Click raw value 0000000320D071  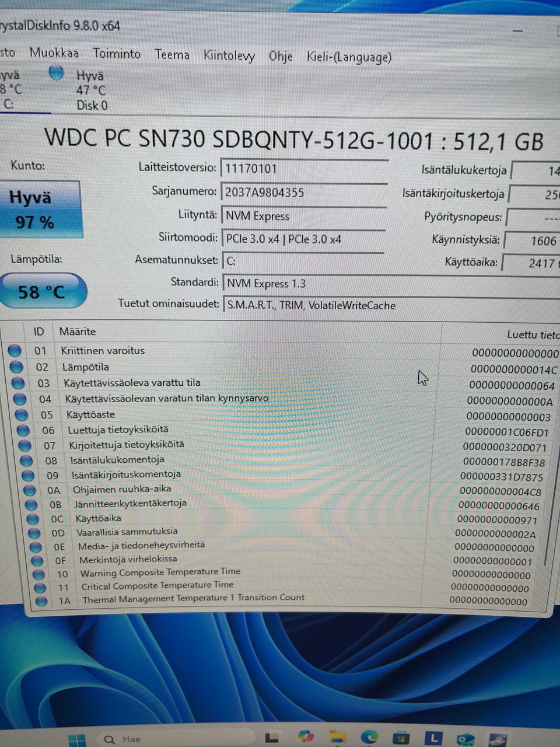click(x=505, y=448)
